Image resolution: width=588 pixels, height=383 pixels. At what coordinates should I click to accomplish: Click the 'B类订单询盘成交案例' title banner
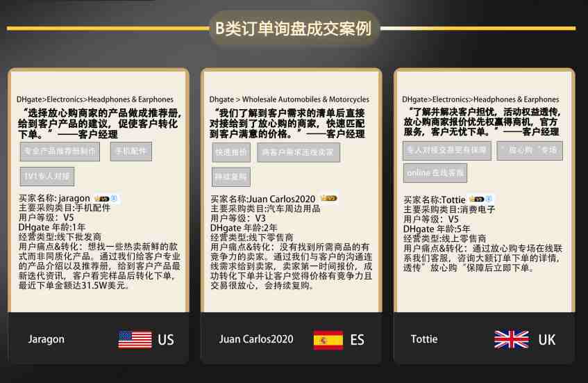tap(294, 28)
